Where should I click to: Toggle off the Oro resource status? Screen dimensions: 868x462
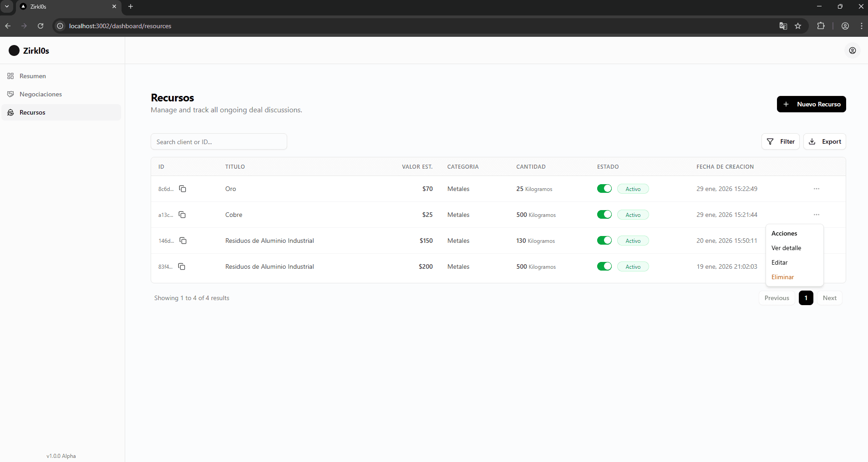click(604, 189)
